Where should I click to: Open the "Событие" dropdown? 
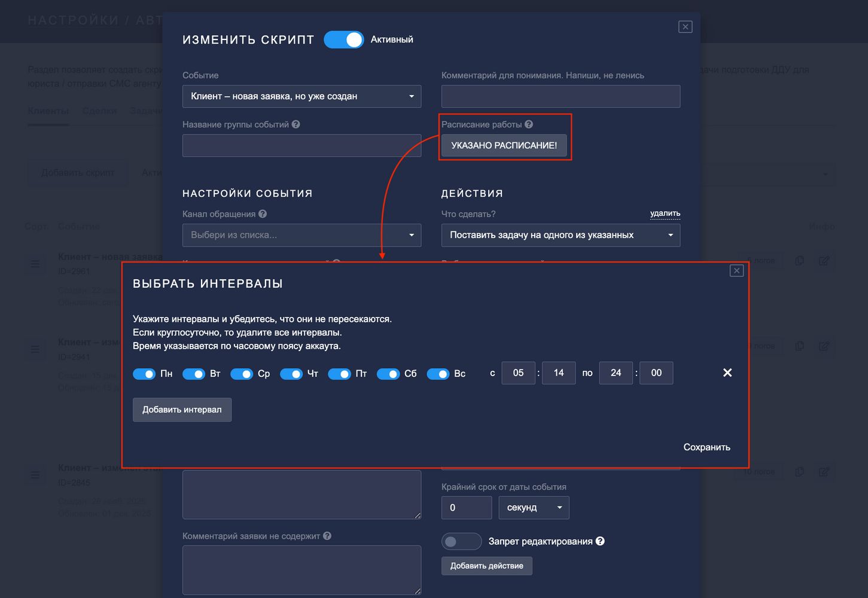coord(301,96)
